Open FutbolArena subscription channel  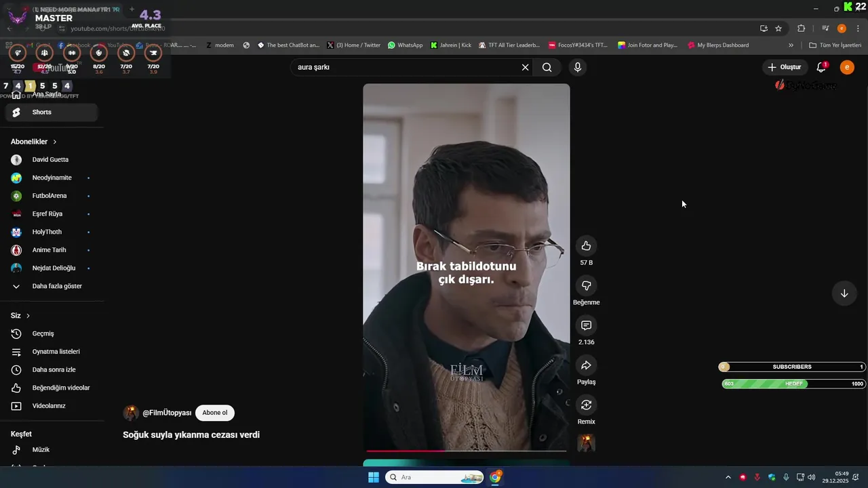pos(52,196)
